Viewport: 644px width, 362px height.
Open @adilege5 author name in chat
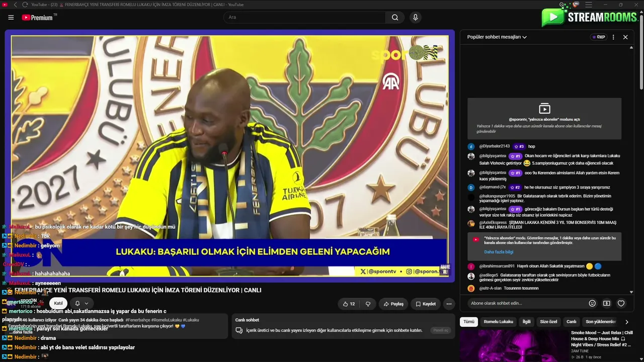click(489, 275)
